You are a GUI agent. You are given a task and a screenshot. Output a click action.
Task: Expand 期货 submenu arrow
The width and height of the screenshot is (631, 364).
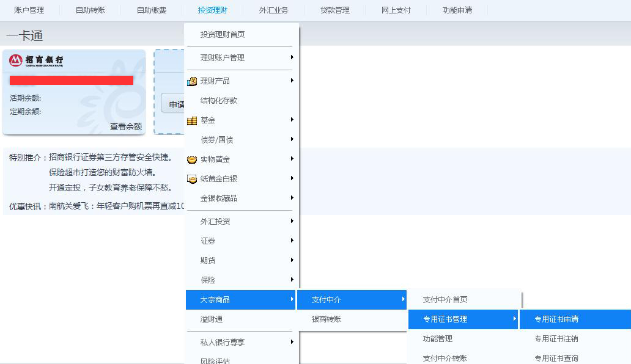click(x=292, y=260)
